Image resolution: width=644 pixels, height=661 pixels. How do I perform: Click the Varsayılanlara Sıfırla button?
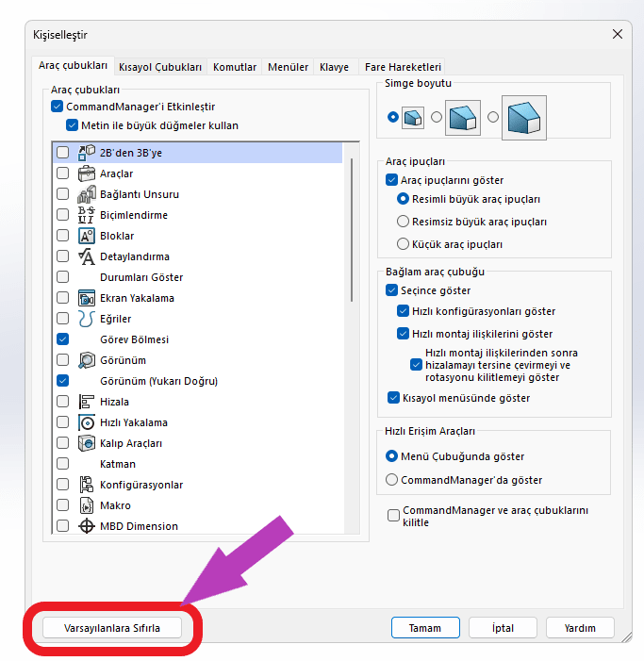tap(109, 628)
